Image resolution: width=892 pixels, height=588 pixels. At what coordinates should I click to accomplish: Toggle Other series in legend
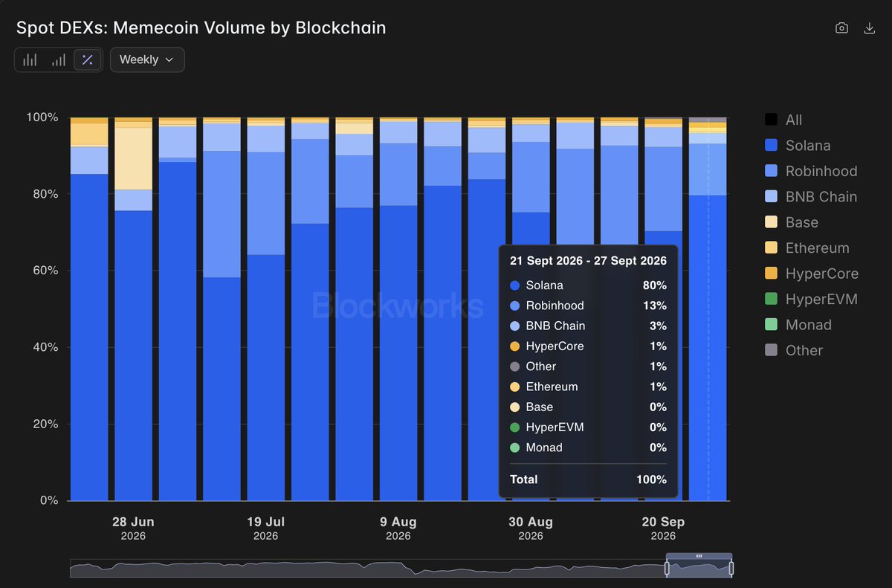pyautogui.click(x=794, y=350)
